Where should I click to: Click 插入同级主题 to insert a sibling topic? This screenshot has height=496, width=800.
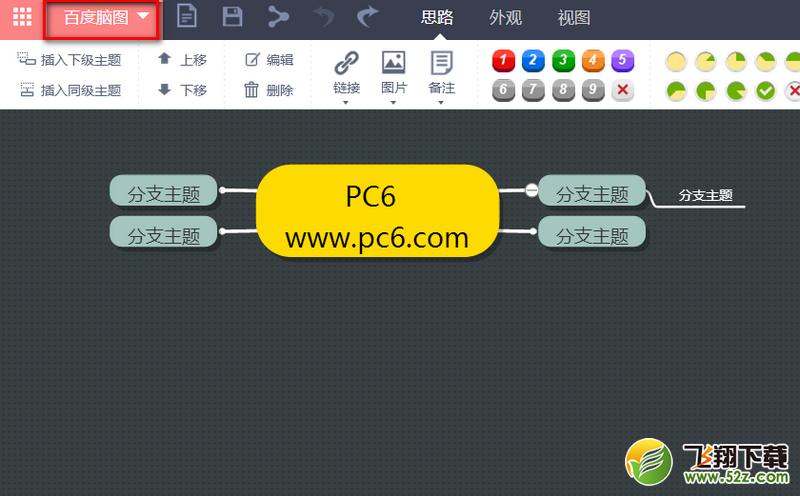click(x=70, y=90)
